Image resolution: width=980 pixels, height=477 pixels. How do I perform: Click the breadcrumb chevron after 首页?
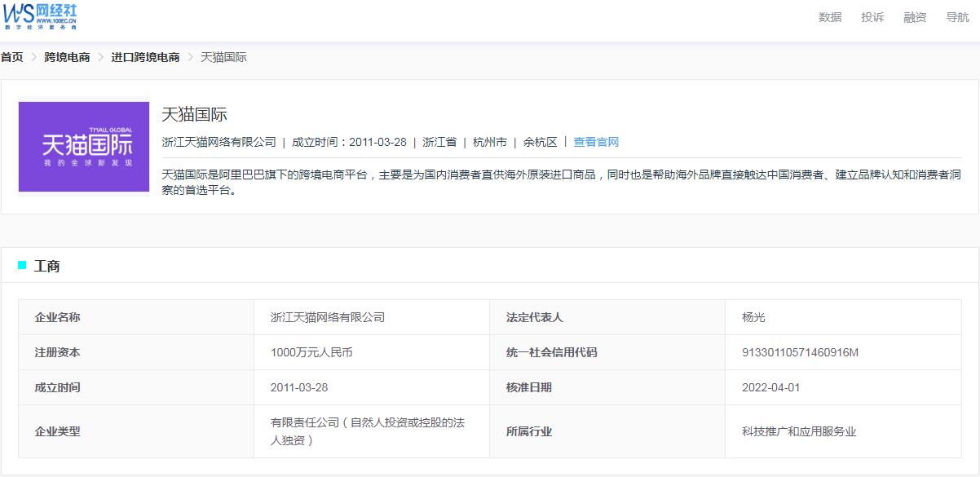[33, 57]
